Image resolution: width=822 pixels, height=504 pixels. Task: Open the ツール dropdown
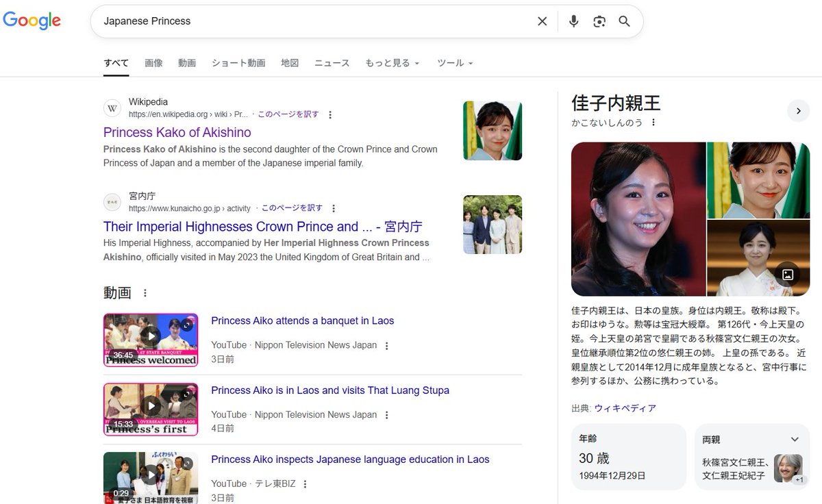tap(456, 63)
